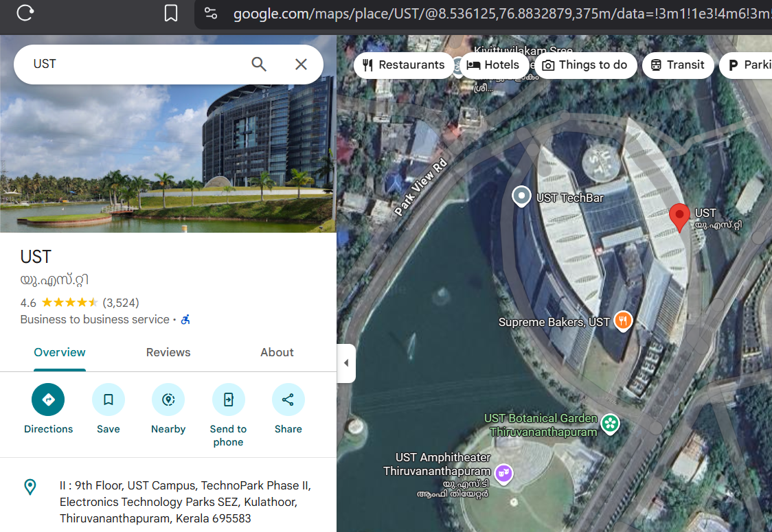Clear the UST search with X
Screen dimensions: 772x532
click(x=301, y=65)
